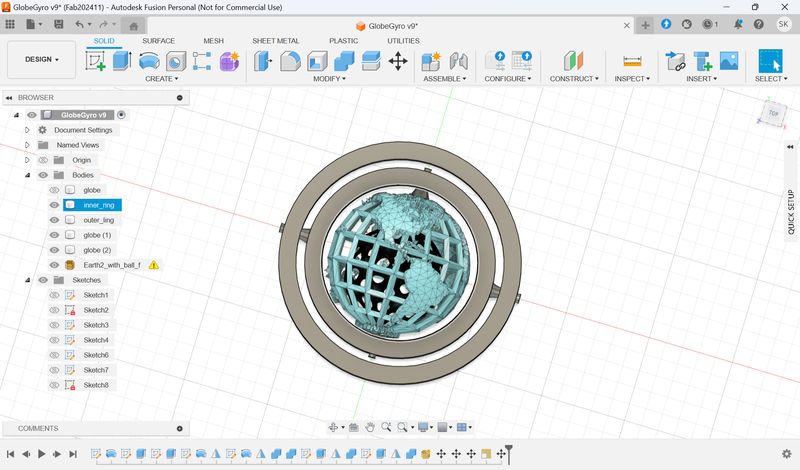Select the Shell tool
800x470 pixels.
[x=317, y=61]
